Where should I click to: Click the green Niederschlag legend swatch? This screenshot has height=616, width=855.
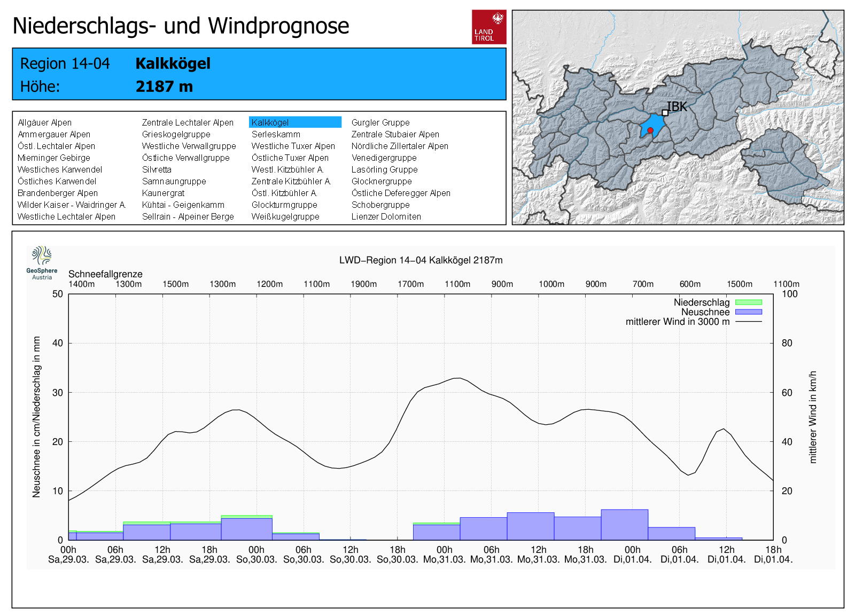749,302
